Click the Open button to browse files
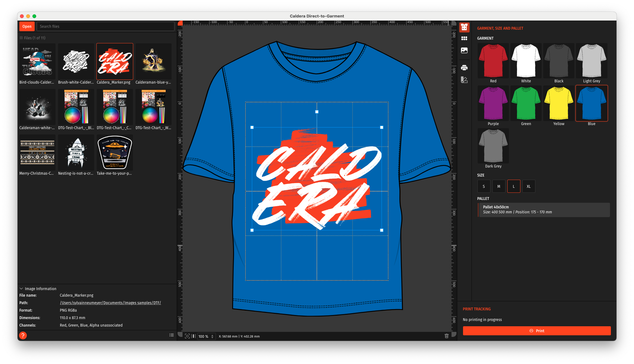 [x=27, y=26]
